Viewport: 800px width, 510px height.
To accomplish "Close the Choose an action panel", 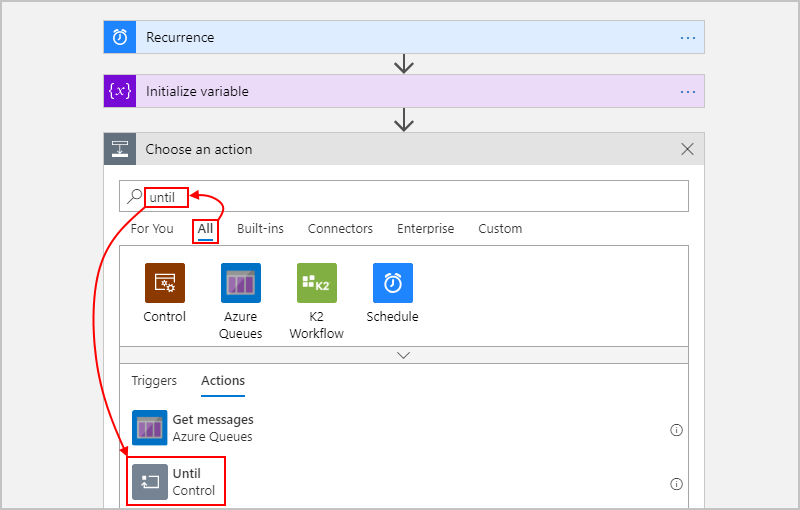I will [687, 149].
